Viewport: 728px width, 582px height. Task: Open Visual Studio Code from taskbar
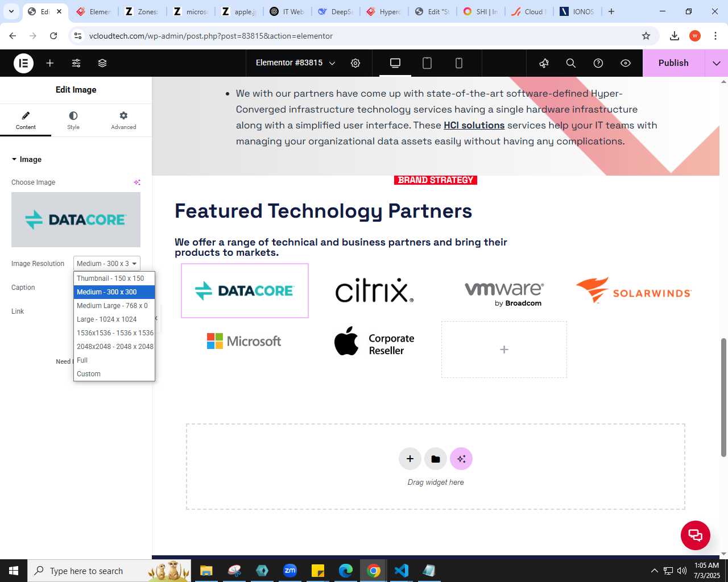coord(401,571)
